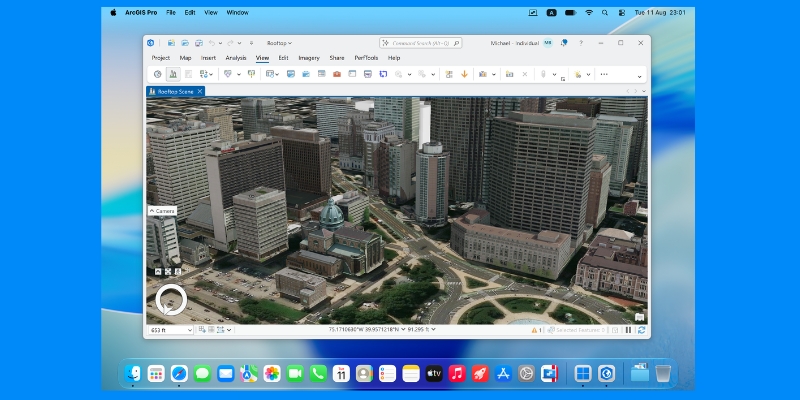Open the Insert ribbon tab
Viewport: 800px width, 400px height.
click(208, 58)
